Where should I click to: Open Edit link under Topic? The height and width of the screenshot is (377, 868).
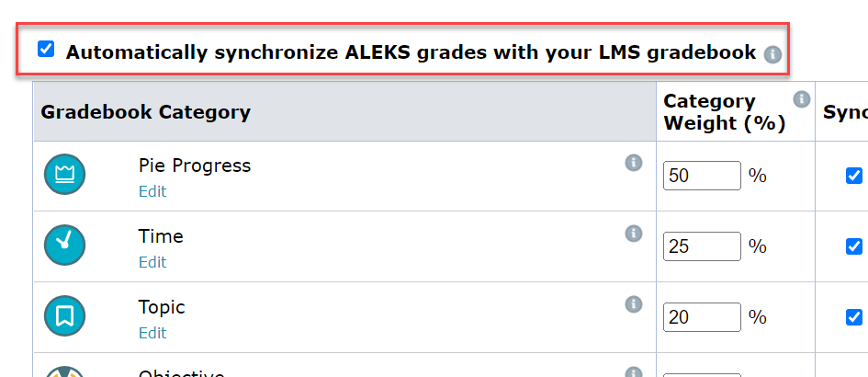(152, 333)
